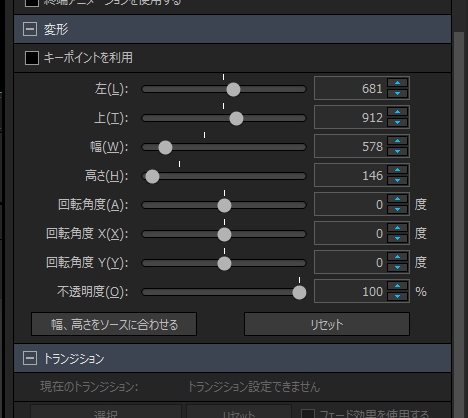This screenshot has width=468, height=418.
Task: Increase 幅(W) value with up arrow
Action: [x=397, y=141]
